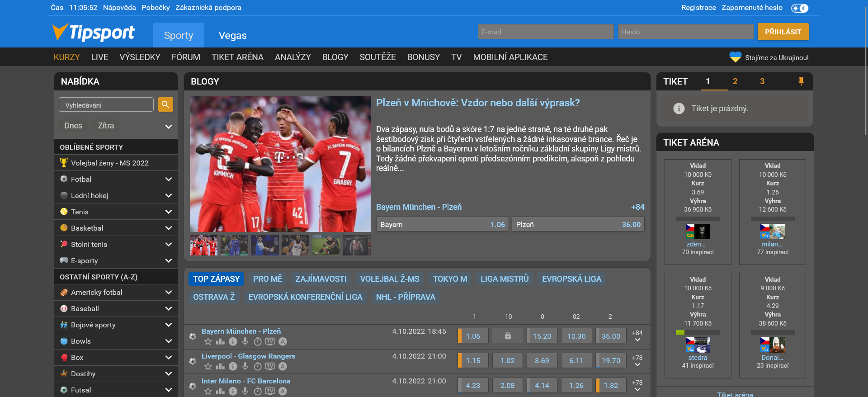The height and width of the screenshot is (397, 868).
Task: Star the Inter Milano - FC Barcelona match
Action: tap(208, 391)
